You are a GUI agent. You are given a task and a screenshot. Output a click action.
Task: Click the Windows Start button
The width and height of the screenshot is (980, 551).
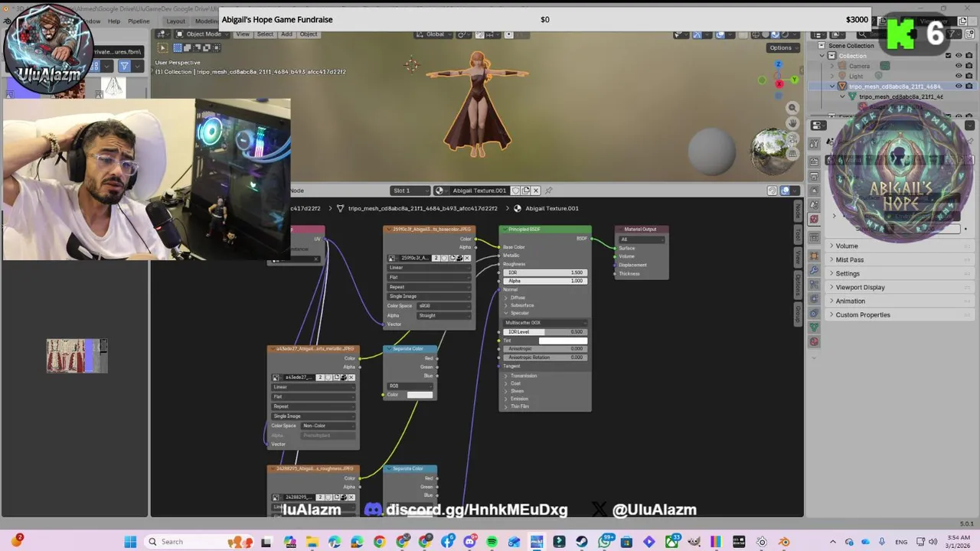pyautogui.click(x=130, y=542)
